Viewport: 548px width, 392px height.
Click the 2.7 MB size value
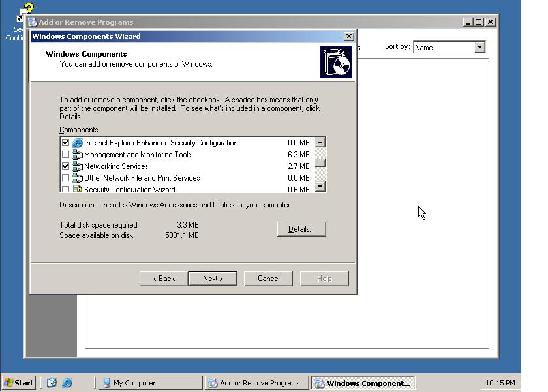[x=299, y=166]
